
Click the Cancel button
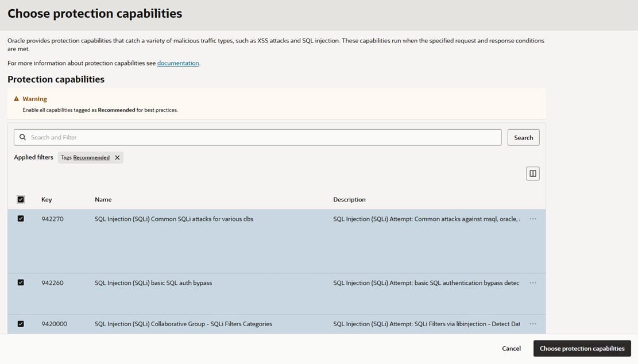click(511, 348)
